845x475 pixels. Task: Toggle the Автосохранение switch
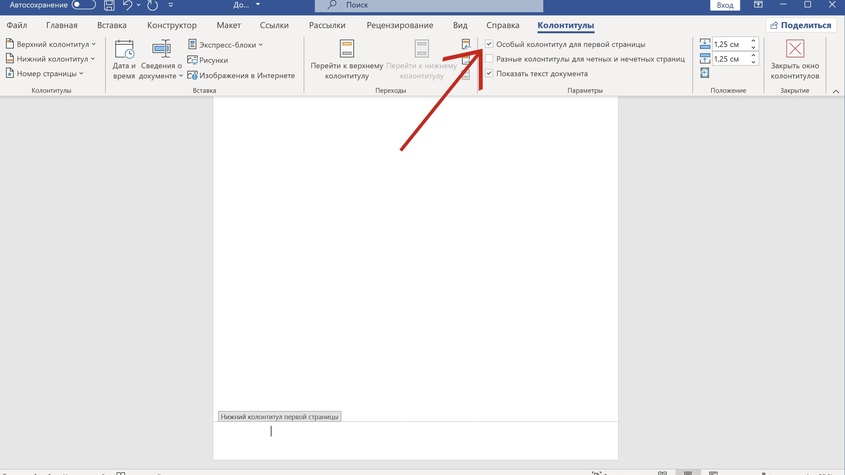point(83,5)
